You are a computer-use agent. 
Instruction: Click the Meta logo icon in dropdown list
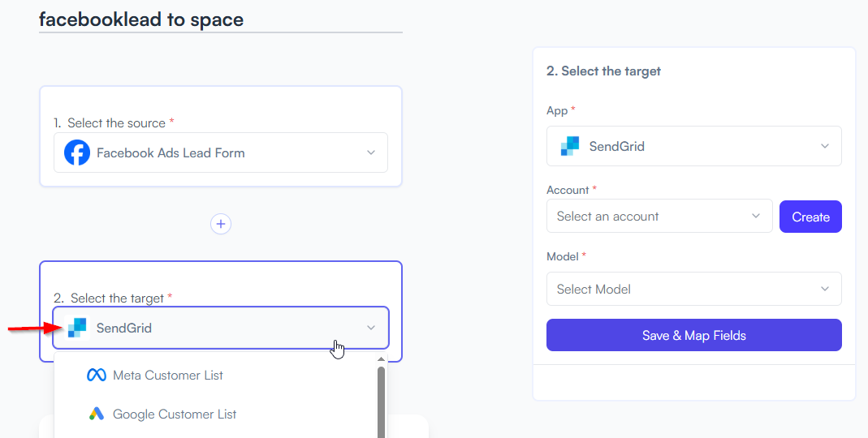97,376
